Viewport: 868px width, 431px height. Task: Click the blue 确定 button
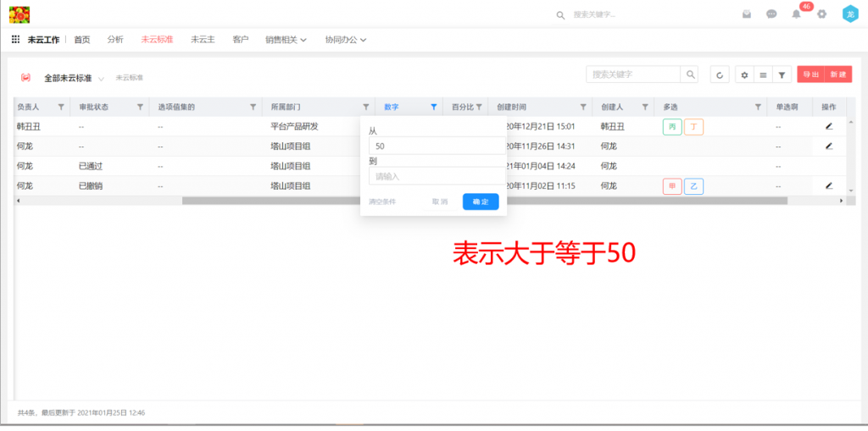coord(481,202)
